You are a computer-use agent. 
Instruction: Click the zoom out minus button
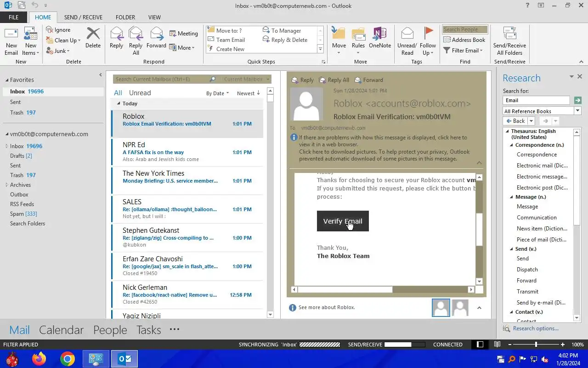pos(509,345)
